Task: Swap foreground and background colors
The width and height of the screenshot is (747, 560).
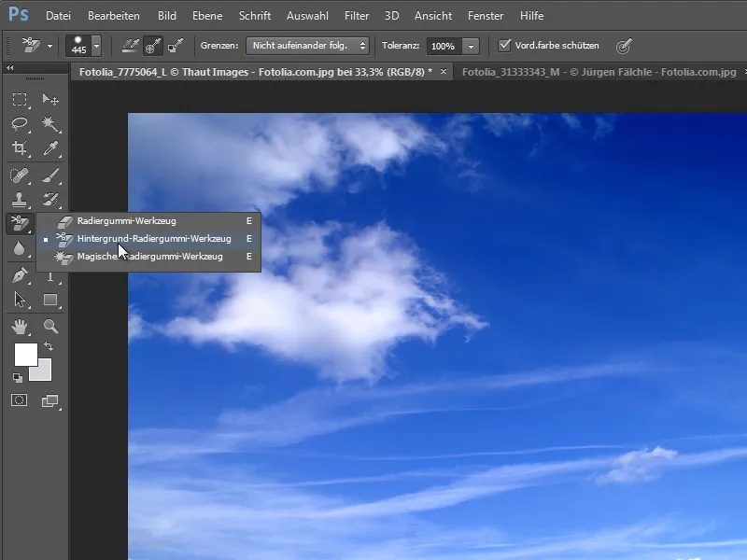Action: click(49, 346)
